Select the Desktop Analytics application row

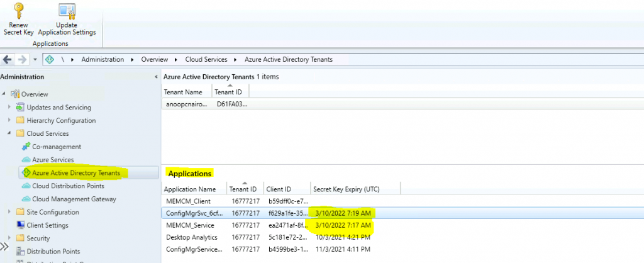click(402, 237)
